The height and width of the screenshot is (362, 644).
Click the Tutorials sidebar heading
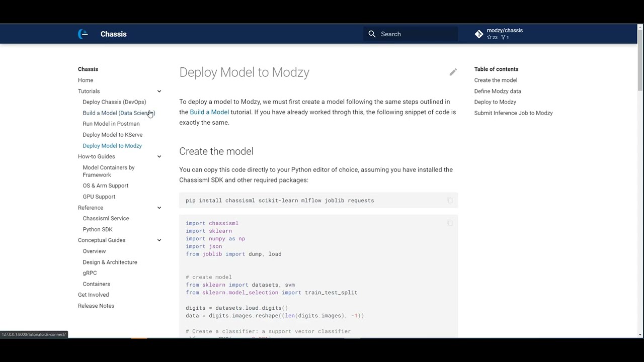pyautogui.click(x=89, y=92)
